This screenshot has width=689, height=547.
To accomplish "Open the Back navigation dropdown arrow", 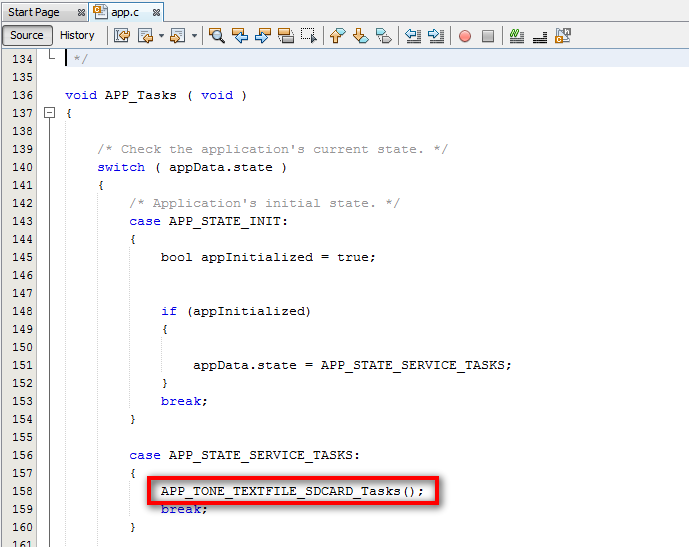I will 161,36.
